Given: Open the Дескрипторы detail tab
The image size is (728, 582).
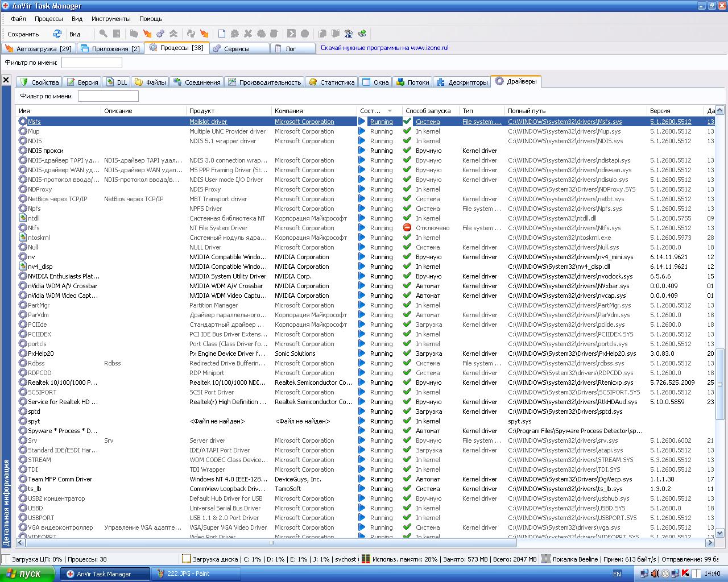Looking at the screenshot, I should pos(462,82).
